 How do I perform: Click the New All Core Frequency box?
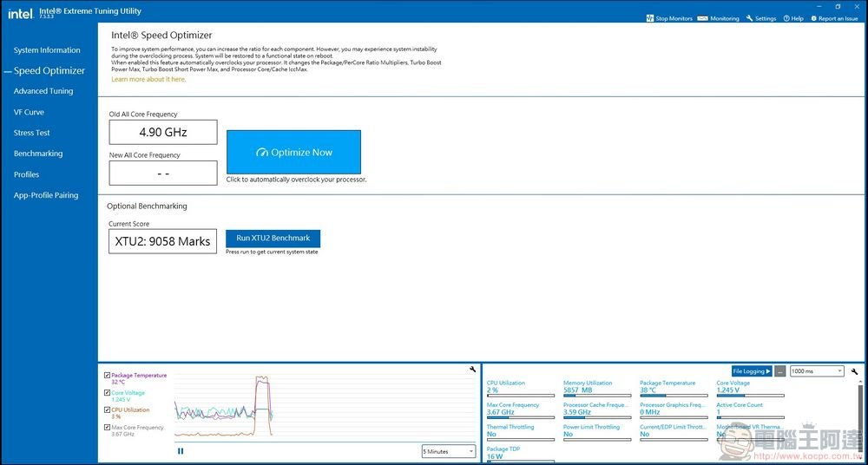(163, 174)
